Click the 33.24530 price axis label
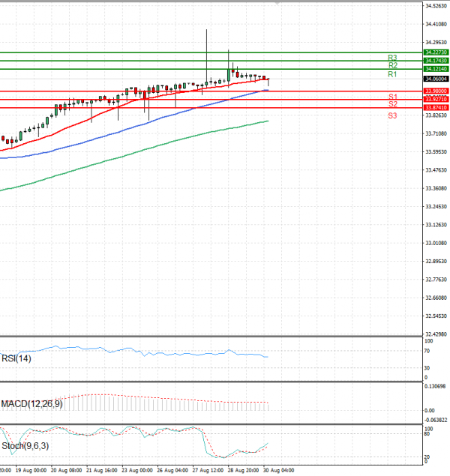The height and width of the screenshot is (476, 450). (436, 206)
